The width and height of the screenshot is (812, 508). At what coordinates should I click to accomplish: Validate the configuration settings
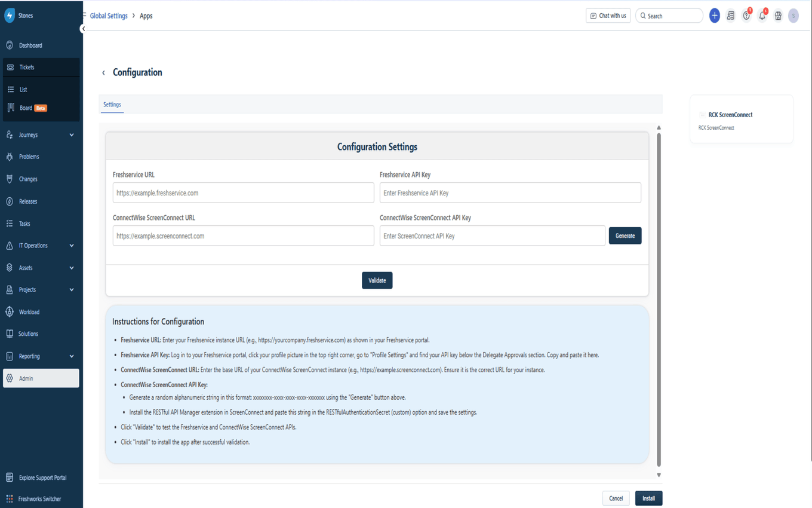click(377, 280)
